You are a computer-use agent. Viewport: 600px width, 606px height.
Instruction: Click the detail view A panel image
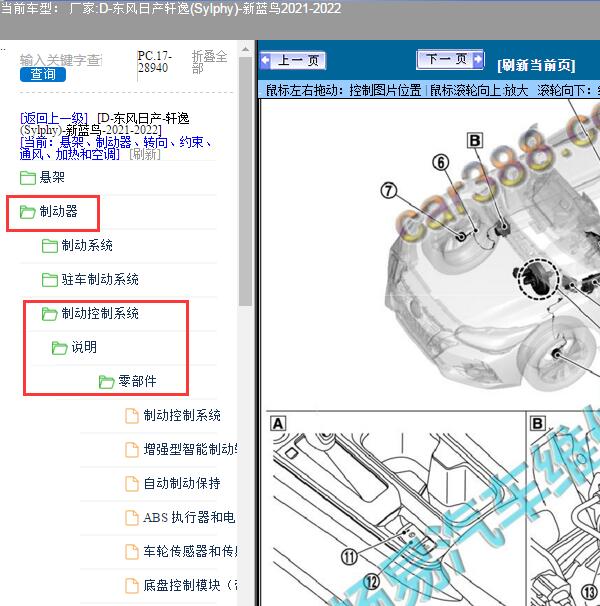coord(396,509)
